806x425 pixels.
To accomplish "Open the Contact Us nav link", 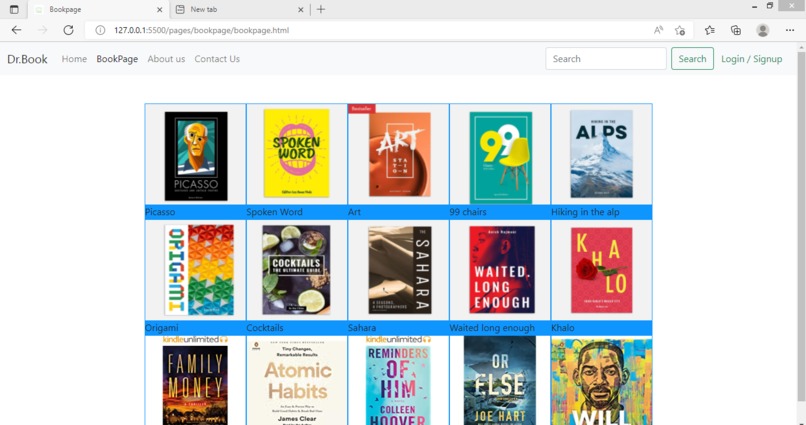I will (x=217, y=59).
